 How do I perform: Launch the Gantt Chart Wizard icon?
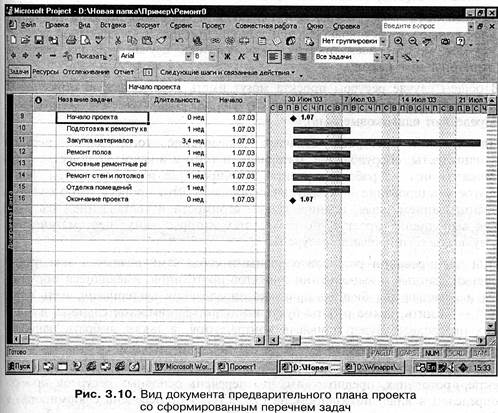(x=407, y=57)
